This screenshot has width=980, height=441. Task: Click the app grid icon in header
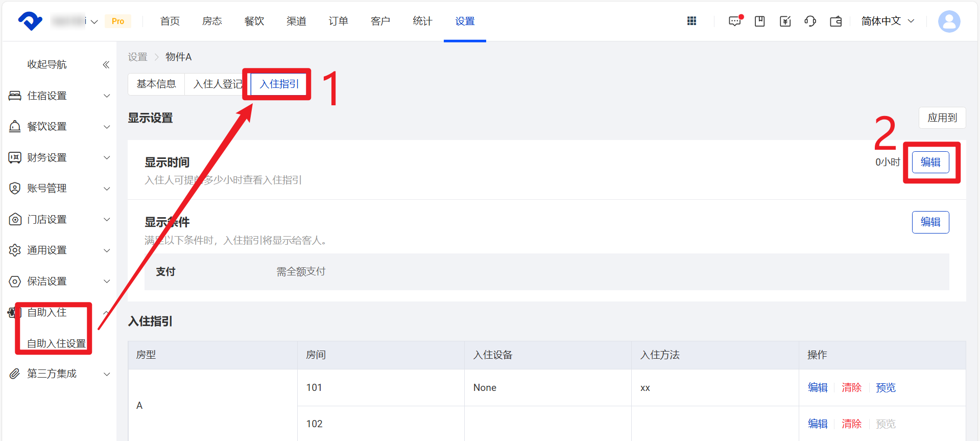point(691,21)
